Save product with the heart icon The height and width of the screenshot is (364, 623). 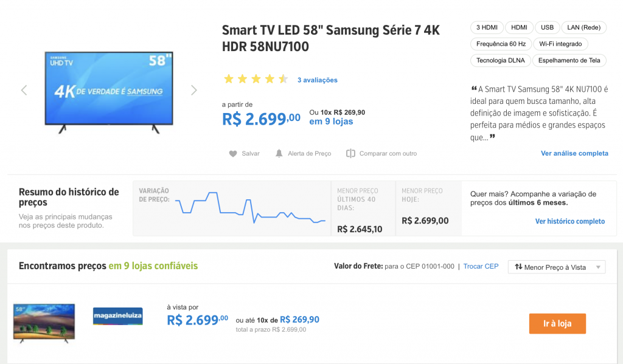click(233, 154)
